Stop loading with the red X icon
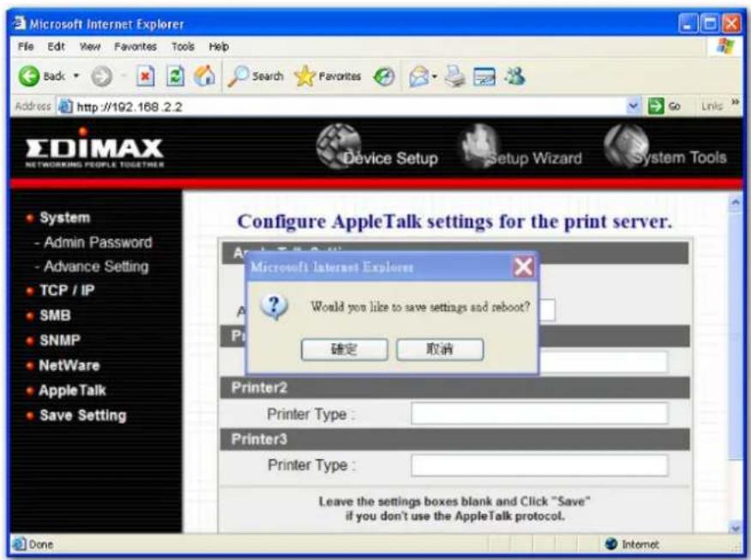 coord(145,76)
